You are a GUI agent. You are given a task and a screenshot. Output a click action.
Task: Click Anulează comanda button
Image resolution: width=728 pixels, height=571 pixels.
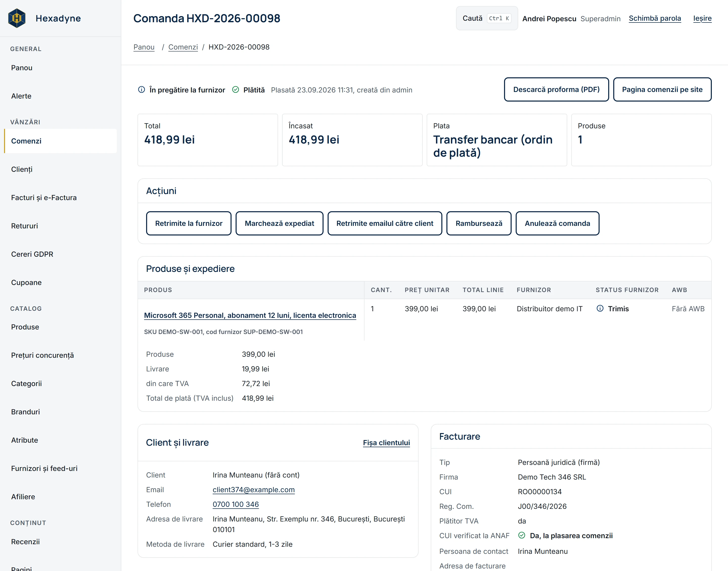click(557, 223)
